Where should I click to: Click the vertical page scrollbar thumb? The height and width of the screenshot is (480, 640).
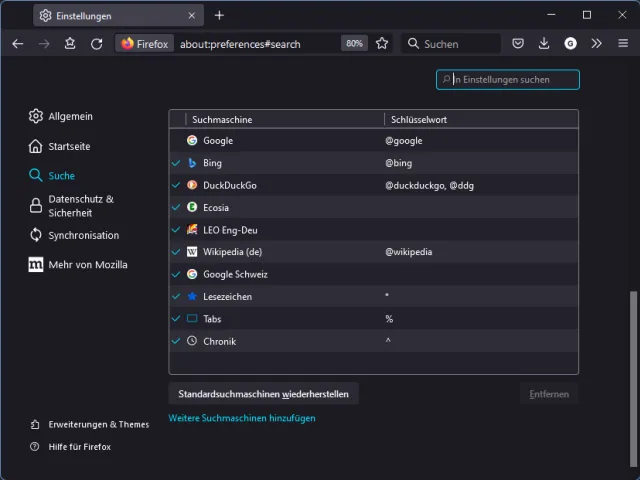click(631, 380)
